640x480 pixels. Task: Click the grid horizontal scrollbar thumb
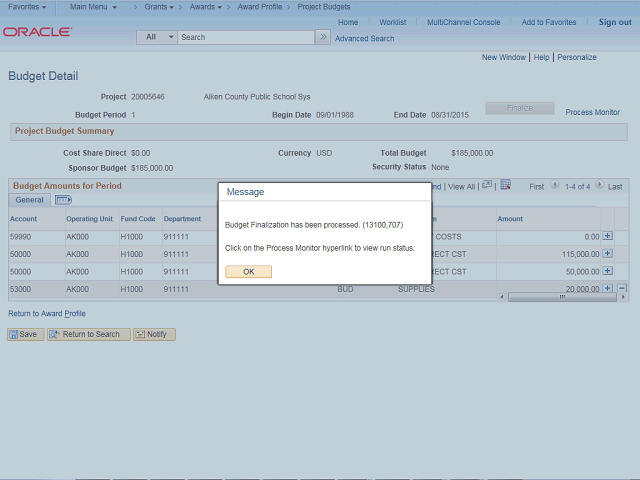point(562,297)
